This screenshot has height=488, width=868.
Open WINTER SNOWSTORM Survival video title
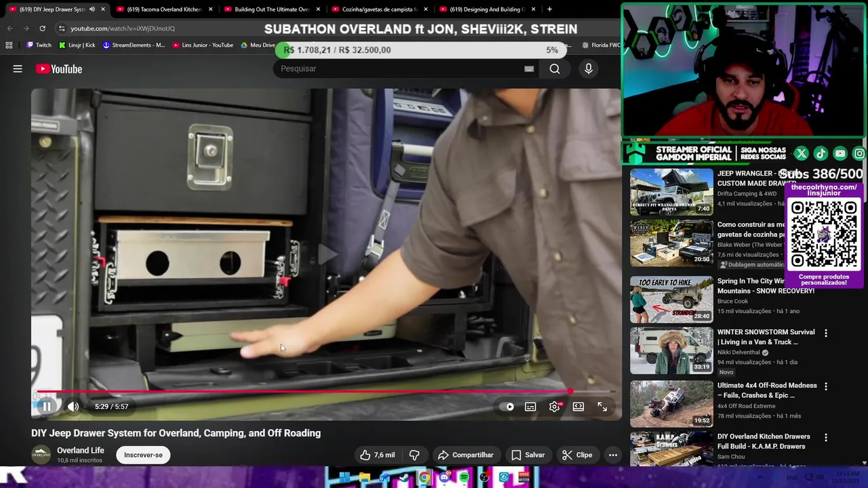pyautogui.click(x=766, y=337)
